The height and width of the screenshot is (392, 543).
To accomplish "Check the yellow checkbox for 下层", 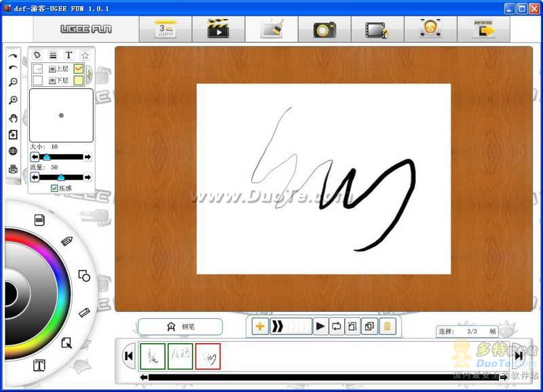I will [x=79, y=81].
